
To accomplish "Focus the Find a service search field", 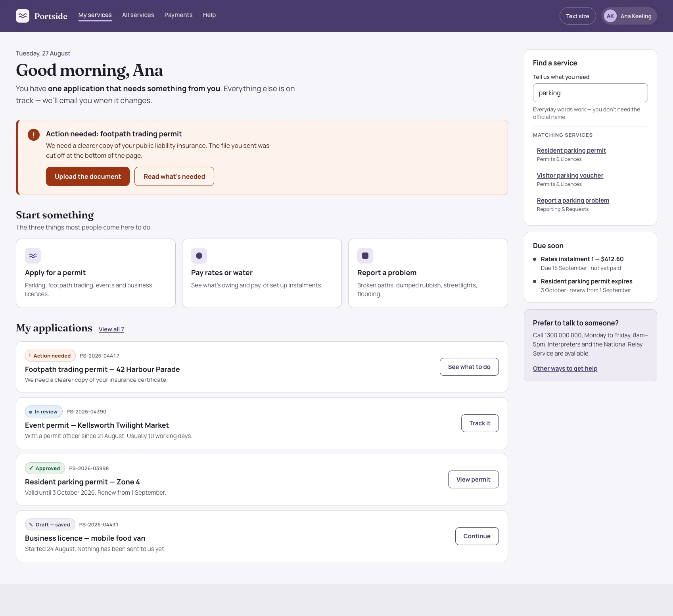I will (x=591, y=93).
